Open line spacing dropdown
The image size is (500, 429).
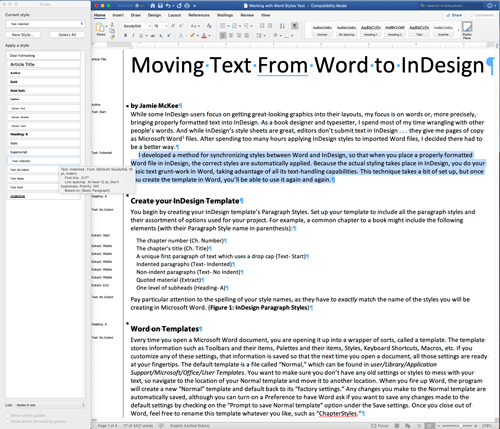262,36
